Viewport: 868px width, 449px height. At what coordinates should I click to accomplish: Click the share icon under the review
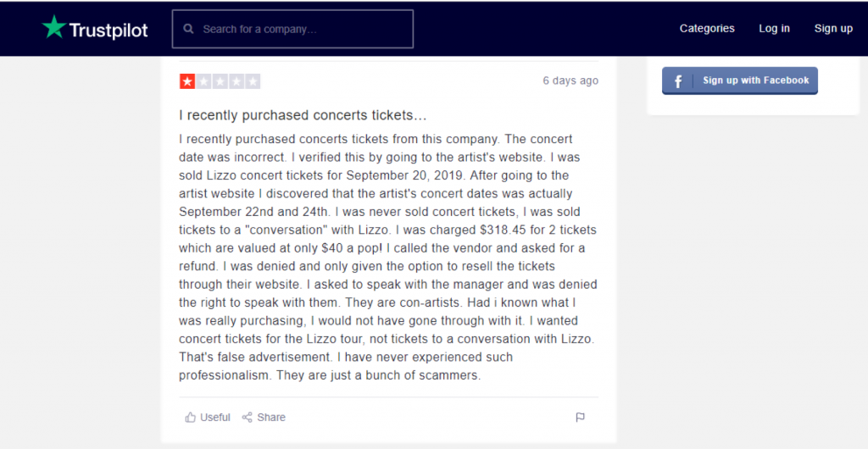tap(248, 418)
